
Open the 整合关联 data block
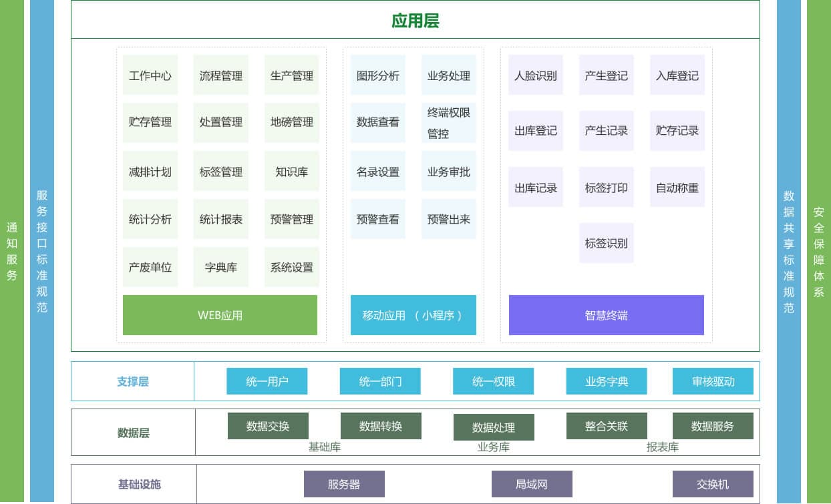(606, 426)
